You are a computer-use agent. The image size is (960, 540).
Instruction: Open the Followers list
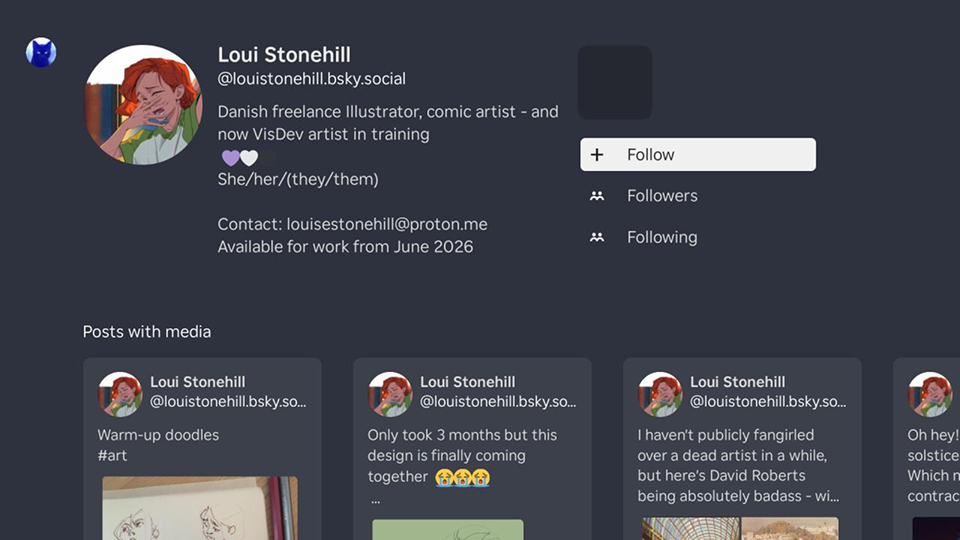(662, 196)
